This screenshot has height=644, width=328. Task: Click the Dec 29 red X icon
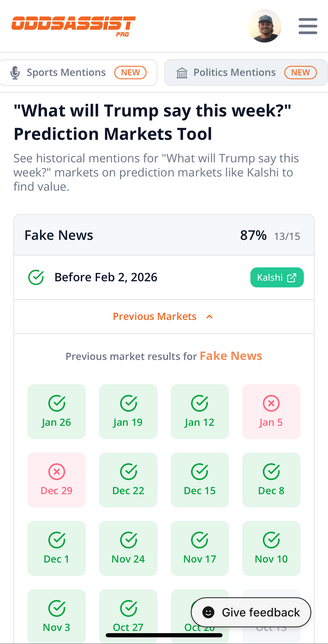[x=56, y=471]
